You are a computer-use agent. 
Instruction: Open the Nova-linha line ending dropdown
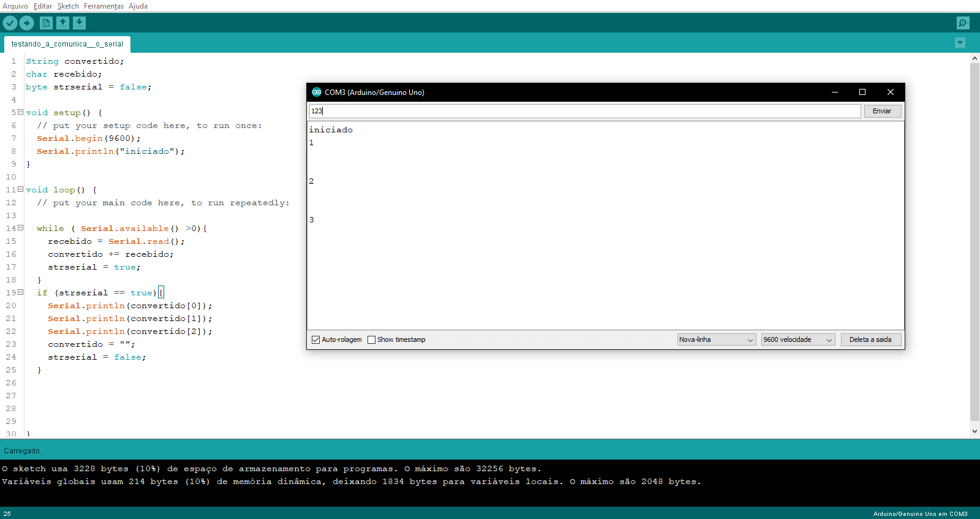[717, 339]
